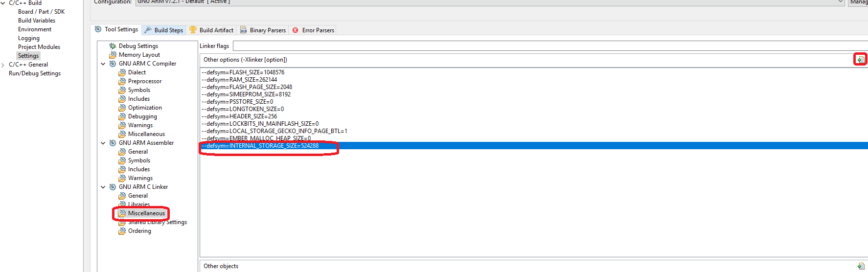
Task: Select the HEADER_SIZE=256 entry
Action: (x=239, y=116)
